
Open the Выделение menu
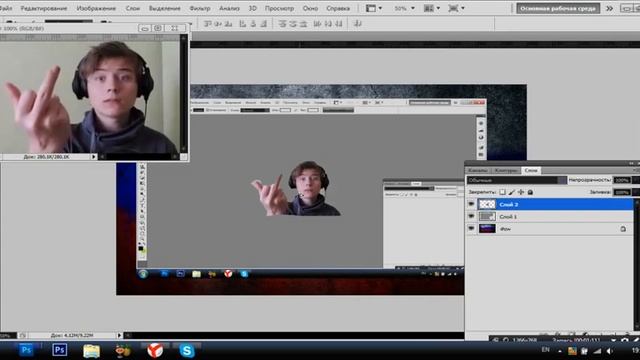[x=164, y=8]
